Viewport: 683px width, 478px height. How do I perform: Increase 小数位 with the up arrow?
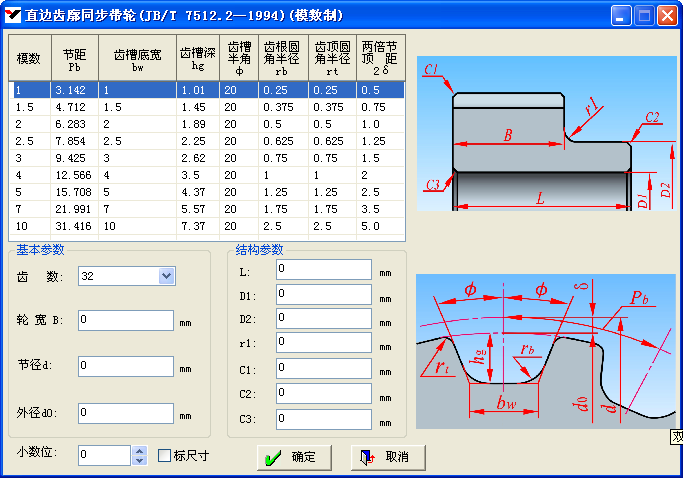pyautogui.click(x=139, y=451)
